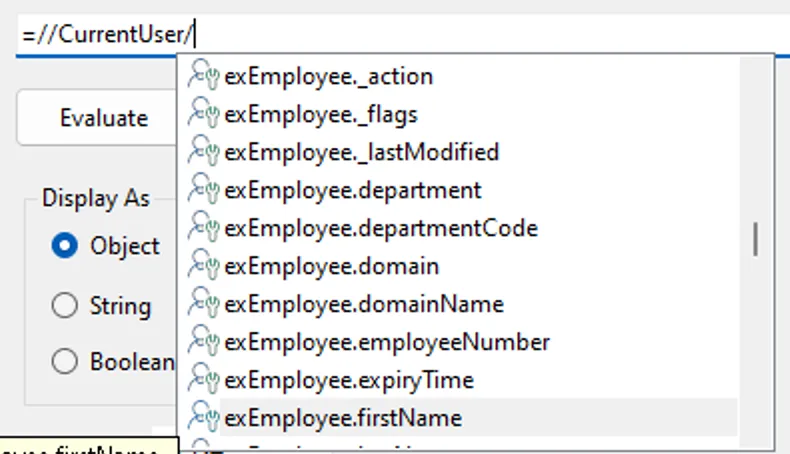Select exEmployee.expiryTime from the list
790x454 pixels.
pos(461,380)
